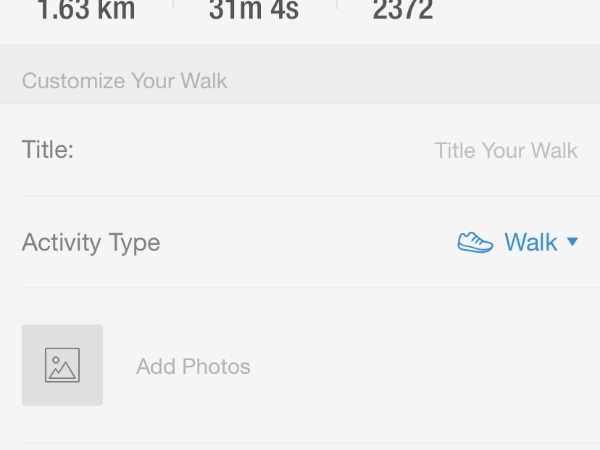Viewport: 600px width, 450px height.
Task: Click the image placeholder icon
Action: [62, 365]
